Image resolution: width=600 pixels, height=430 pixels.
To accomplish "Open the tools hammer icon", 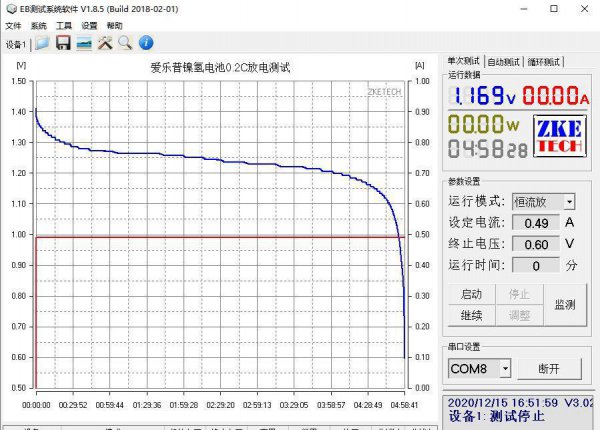I will 105,43.
